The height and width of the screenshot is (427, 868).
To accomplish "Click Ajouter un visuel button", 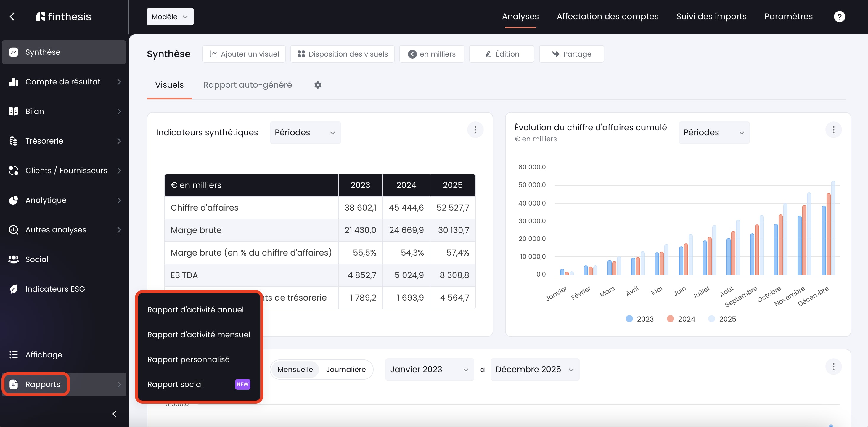I will tap(244, 54).
